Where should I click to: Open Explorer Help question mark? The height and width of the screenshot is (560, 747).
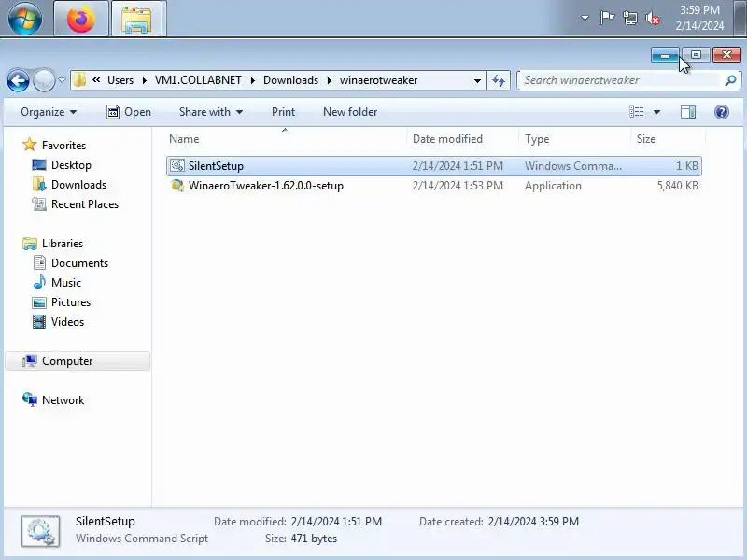tap(721, 112)
